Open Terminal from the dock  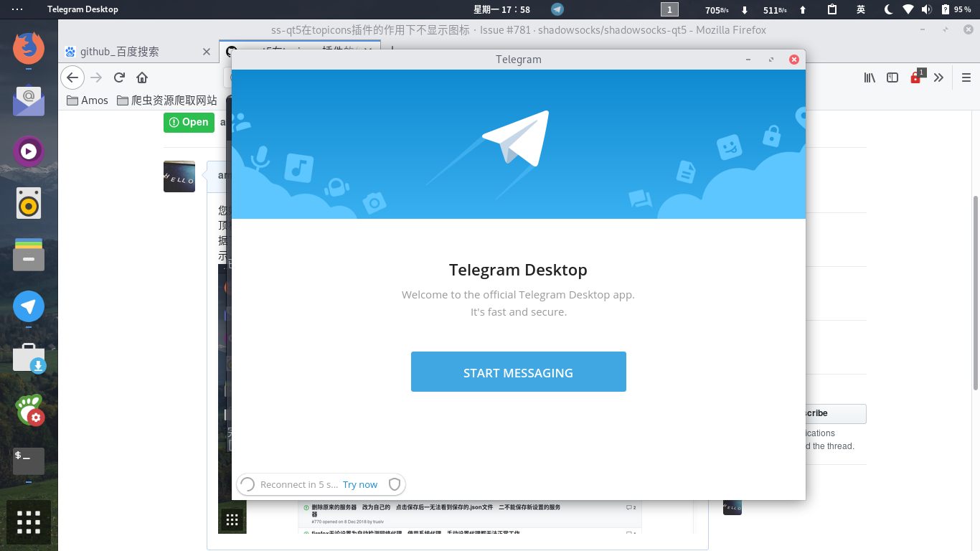[29, 461]
